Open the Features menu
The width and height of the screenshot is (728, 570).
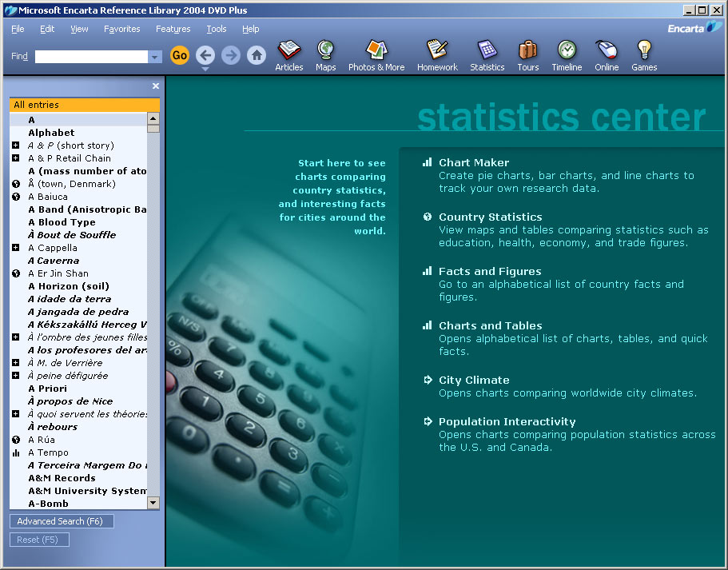click(x=173, y=29)
